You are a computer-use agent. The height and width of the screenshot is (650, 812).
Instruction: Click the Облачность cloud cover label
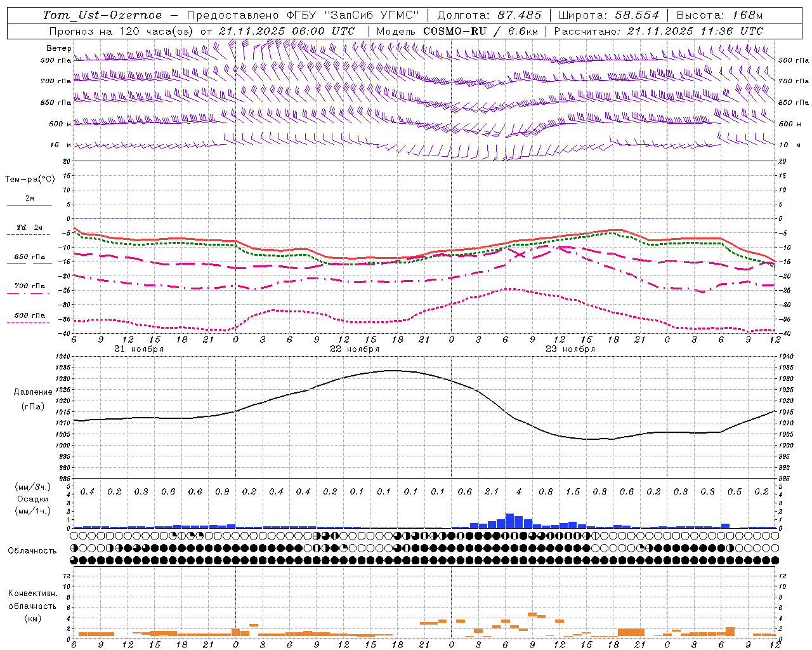[32, 550]
